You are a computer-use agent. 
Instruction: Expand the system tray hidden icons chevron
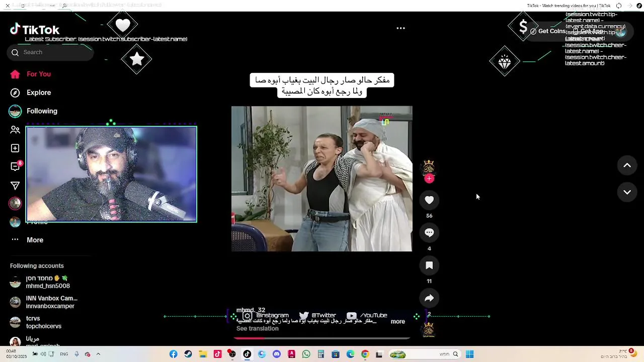coord(98,354)
